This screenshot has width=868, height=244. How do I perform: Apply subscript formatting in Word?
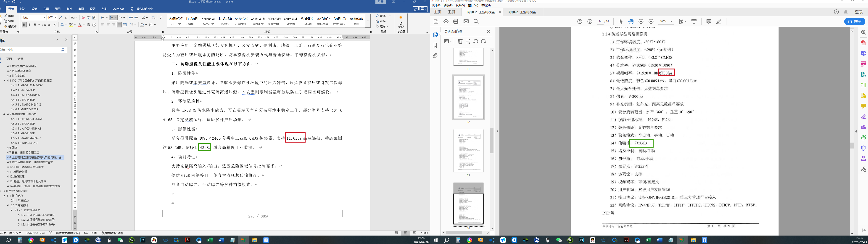point(50,25)
